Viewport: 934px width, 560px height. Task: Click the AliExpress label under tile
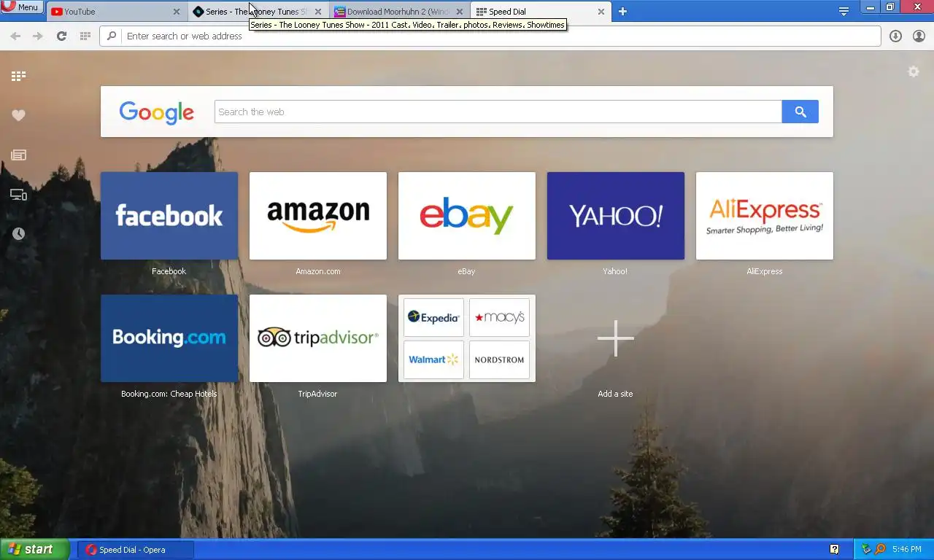(765, 271)
